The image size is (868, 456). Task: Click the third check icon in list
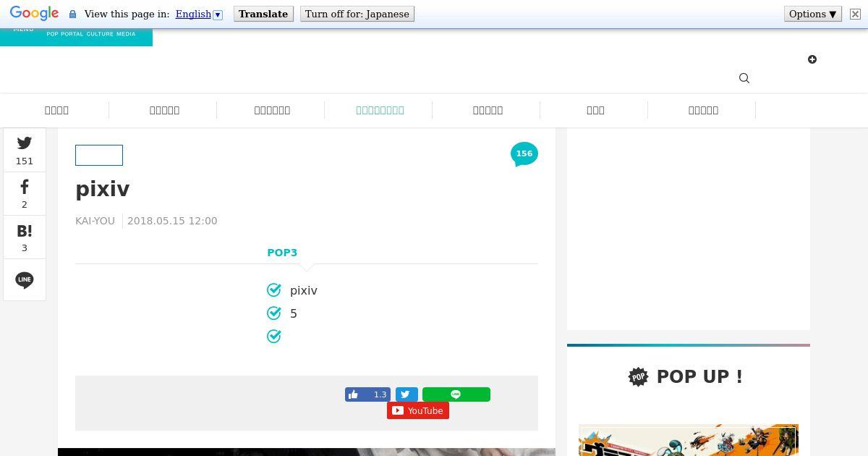click(x=274, y=337)
